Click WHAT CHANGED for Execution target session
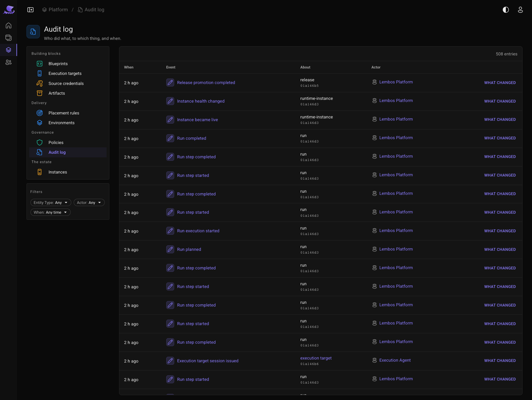This screenshot has width=532, height=400. coord(500,360)
